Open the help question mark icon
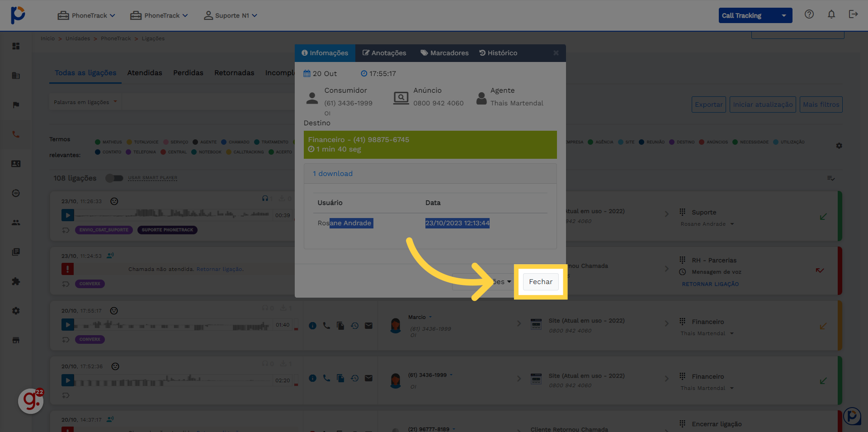Image resolution: width=868 pixels, height=432 pixels. coord(809,14)
